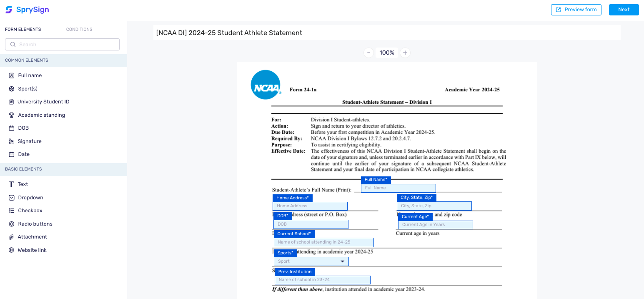The width and height of the screenshot is (644, 299).
Task: Select the Date calendar icon
Action: [x=12, y=154]
